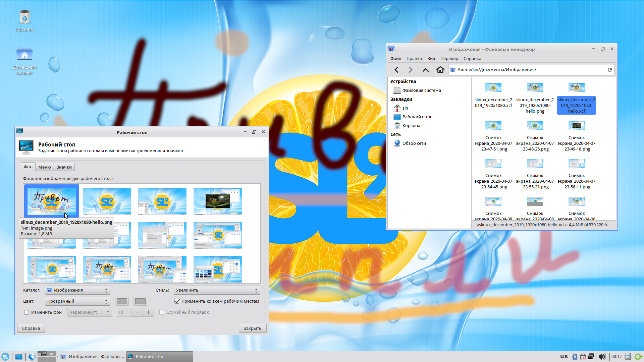Screen dimensions: 644x362
Task: Enable the Изменить фон checkbox
Action: click(x=26, y=312)
